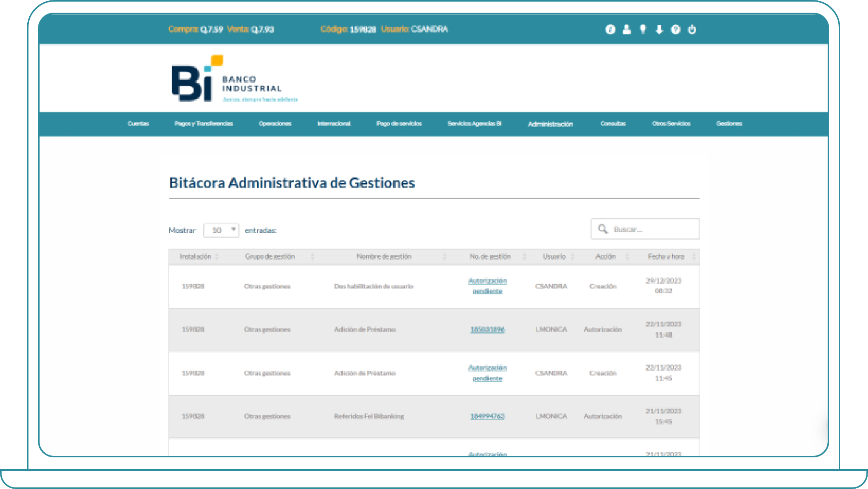Open Autorización pendiente link for Deshabilitación de usuario
868x489 pixels.
click(487, 286)
